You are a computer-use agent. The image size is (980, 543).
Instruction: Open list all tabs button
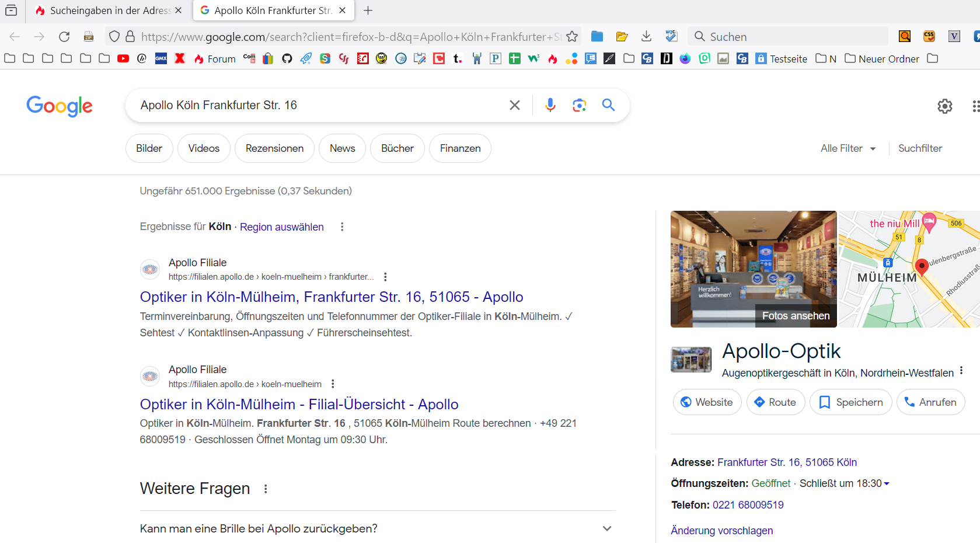[x=11, y=11]
